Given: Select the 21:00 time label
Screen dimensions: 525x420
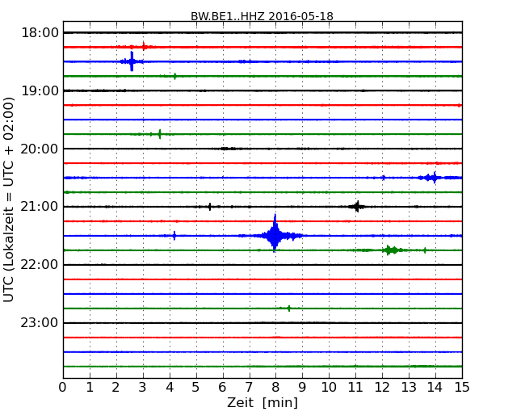Looking at the screenshot, I should [40, 207].
